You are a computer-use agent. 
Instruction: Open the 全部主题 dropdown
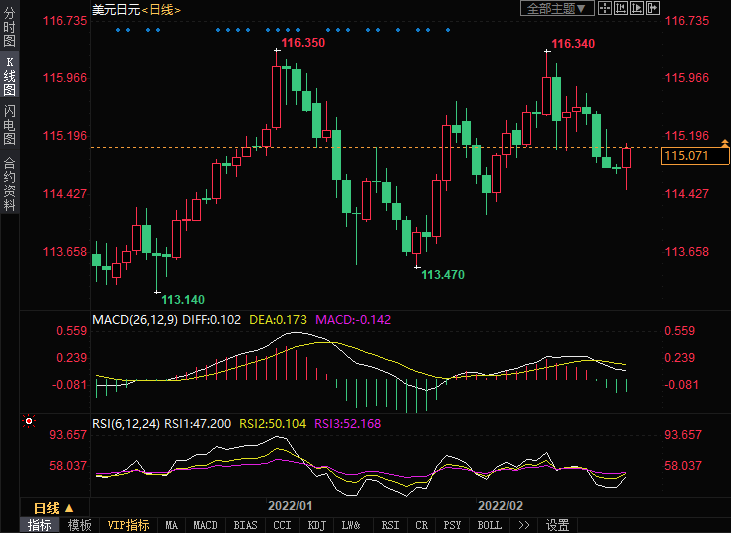[x=557, y=8]
